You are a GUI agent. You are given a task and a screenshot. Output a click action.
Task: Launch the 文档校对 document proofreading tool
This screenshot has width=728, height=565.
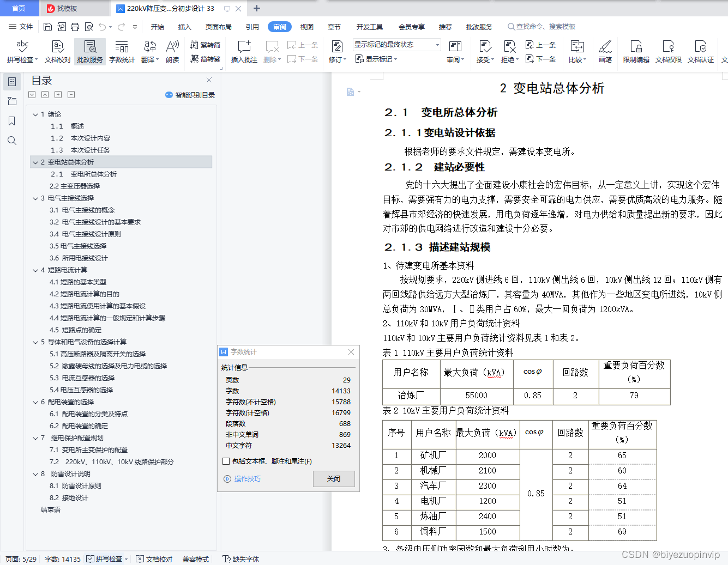(57, 52)
